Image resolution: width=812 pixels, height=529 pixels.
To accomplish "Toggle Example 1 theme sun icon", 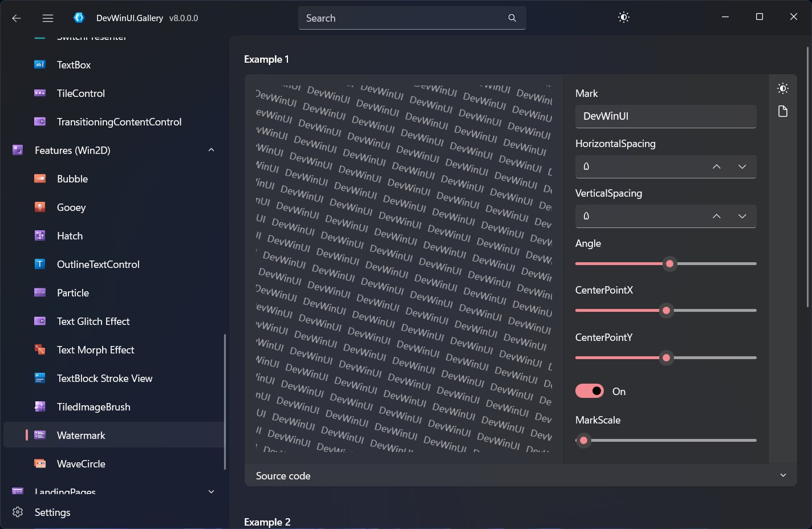I will [x=783, y=88].
